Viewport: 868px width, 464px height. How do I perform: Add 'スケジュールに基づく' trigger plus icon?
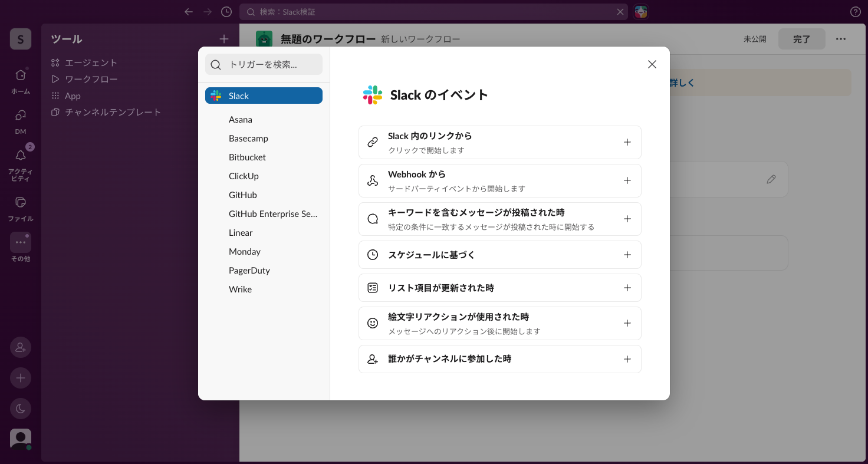[627, 255]
